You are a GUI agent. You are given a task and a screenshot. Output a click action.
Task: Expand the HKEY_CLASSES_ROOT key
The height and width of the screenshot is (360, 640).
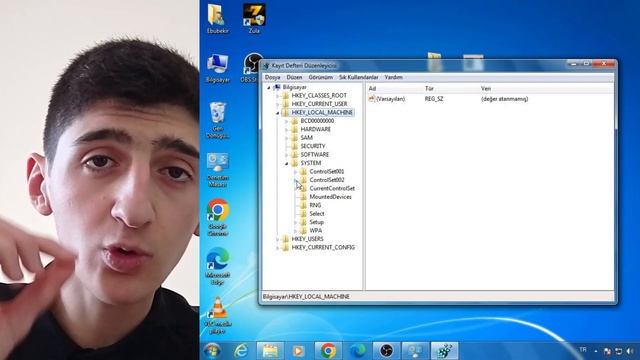pyautogui.click(x=278, y=96)
